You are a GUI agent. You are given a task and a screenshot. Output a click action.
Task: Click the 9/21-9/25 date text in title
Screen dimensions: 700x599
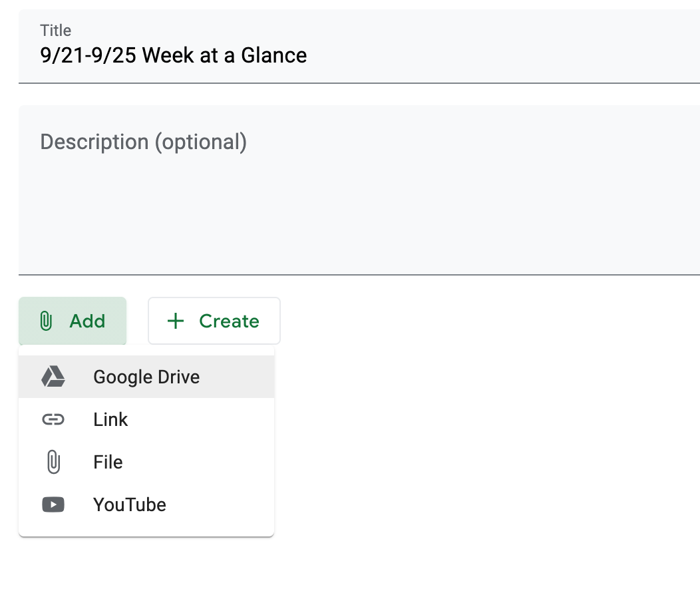point(88,55)
